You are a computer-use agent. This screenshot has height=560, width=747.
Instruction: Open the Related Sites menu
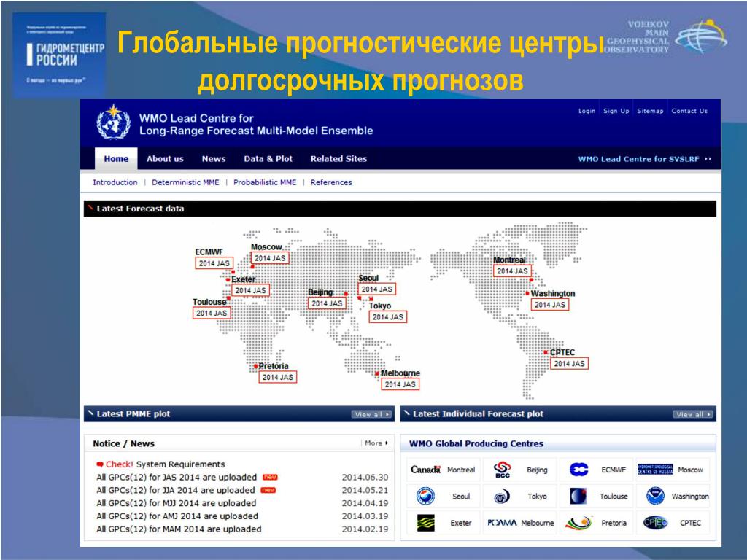pos(338,158)
